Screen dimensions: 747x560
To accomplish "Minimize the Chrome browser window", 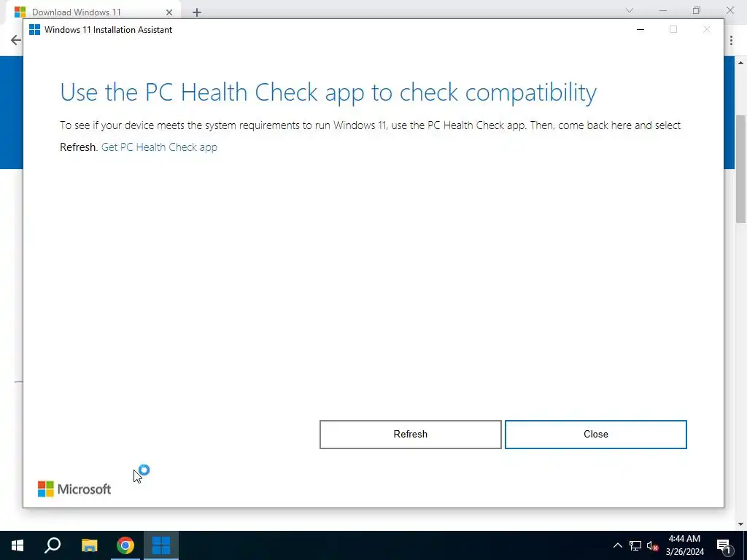I will (663, 10).
